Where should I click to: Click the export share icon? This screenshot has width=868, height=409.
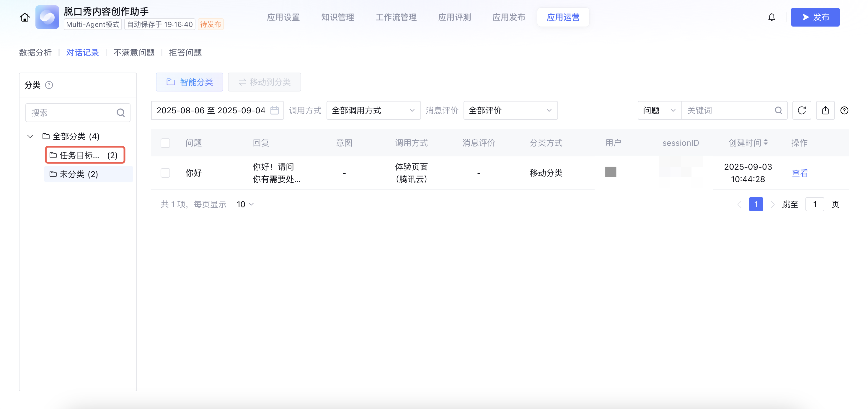tap(825, 110)
